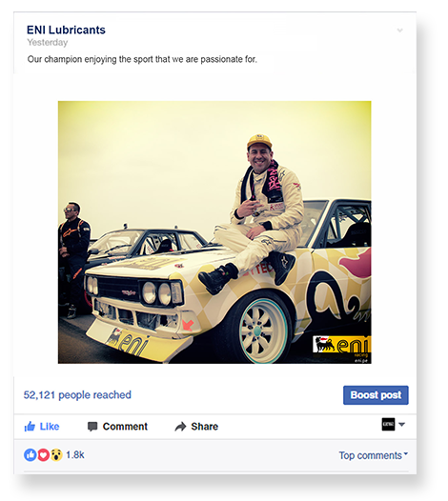Click the Comment text label
This screenshot has width=448, height=501.
(125, 427)
